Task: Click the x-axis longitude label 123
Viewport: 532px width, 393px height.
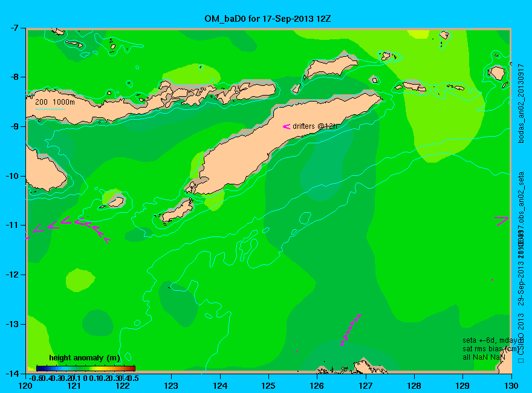Action: coord(171,386)
